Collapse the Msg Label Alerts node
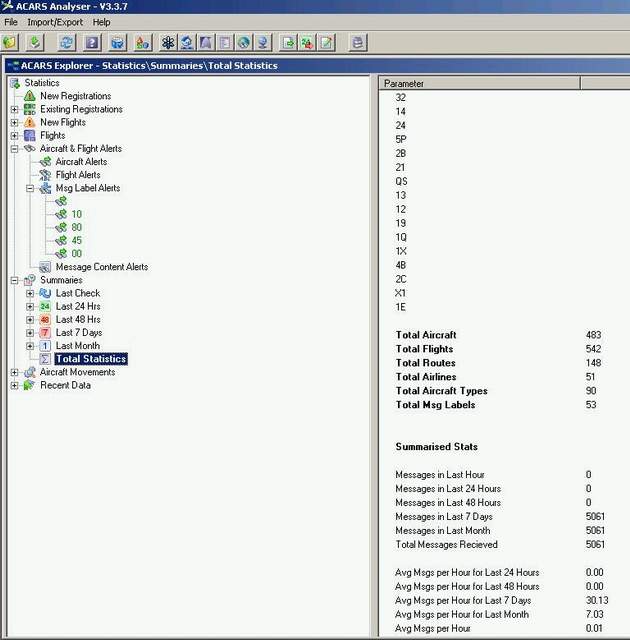Viewport: 630px width, 640px height. 30,189
